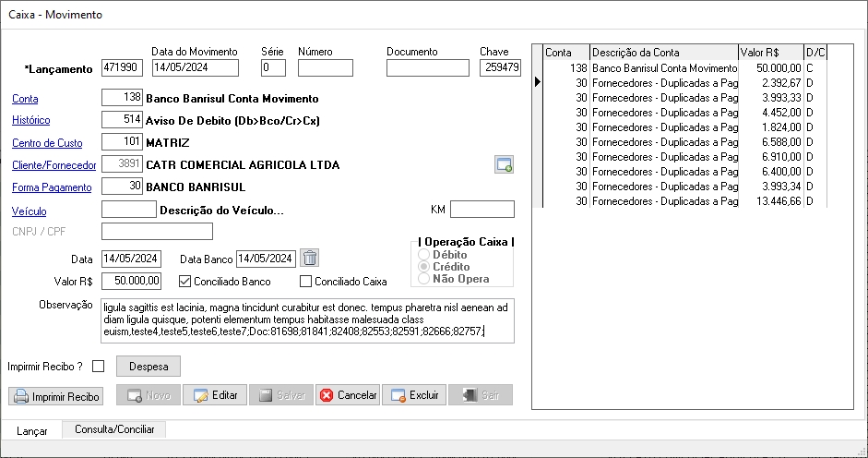Click the Cliente/Fornecedor link

point(54,165)
